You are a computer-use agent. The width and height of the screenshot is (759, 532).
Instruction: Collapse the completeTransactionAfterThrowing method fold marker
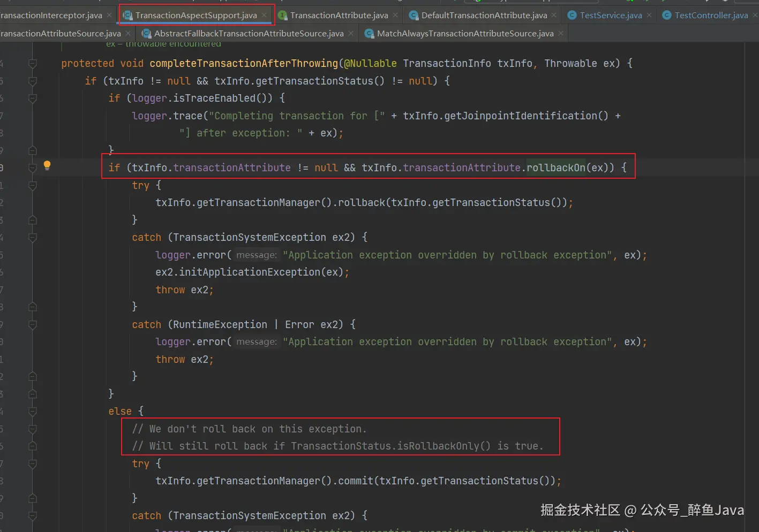point(33,64)
